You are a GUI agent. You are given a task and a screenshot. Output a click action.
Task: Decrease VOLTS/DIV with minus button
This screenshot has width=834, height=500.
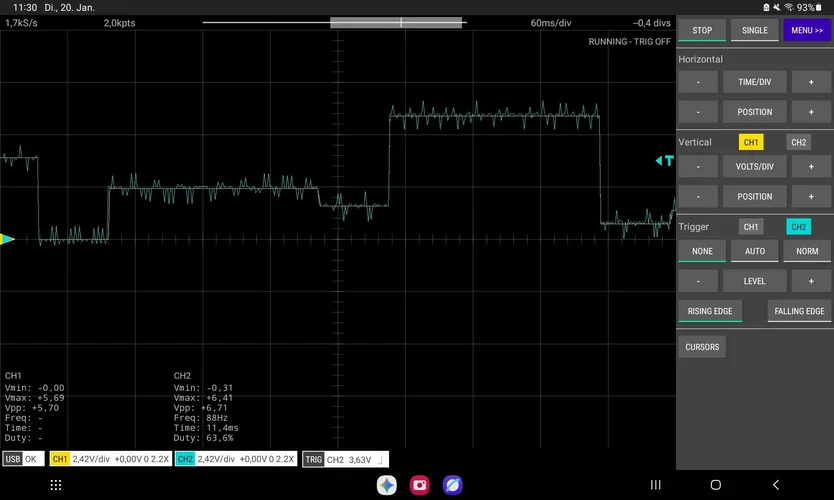(699, 166)
